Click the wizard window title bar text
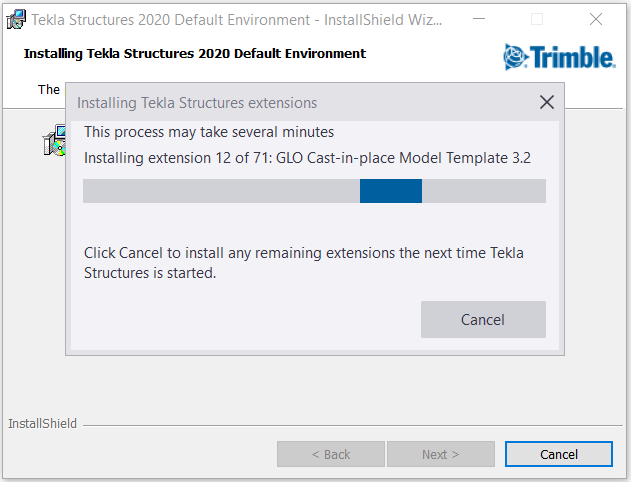The image size is (631, 482). [237, 20]
